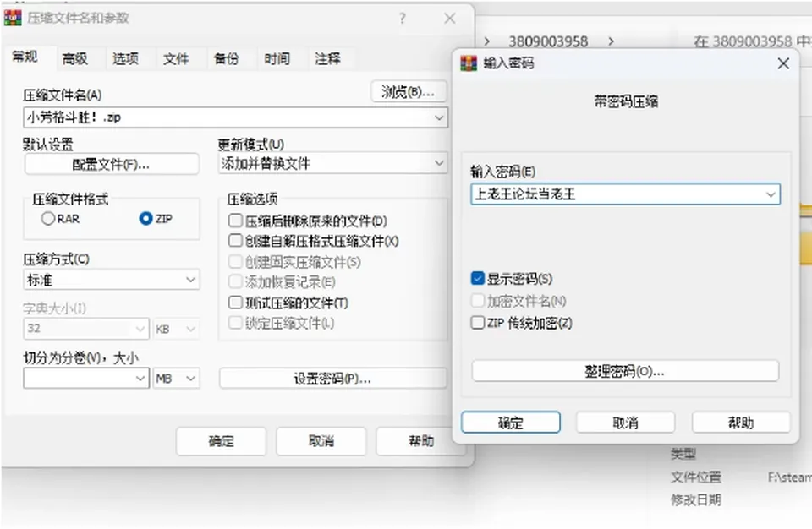Uncheck 显示密码 checkbox
Viewport: 812px width, 529px height.
pyautogui.click(x=477, y=279)
